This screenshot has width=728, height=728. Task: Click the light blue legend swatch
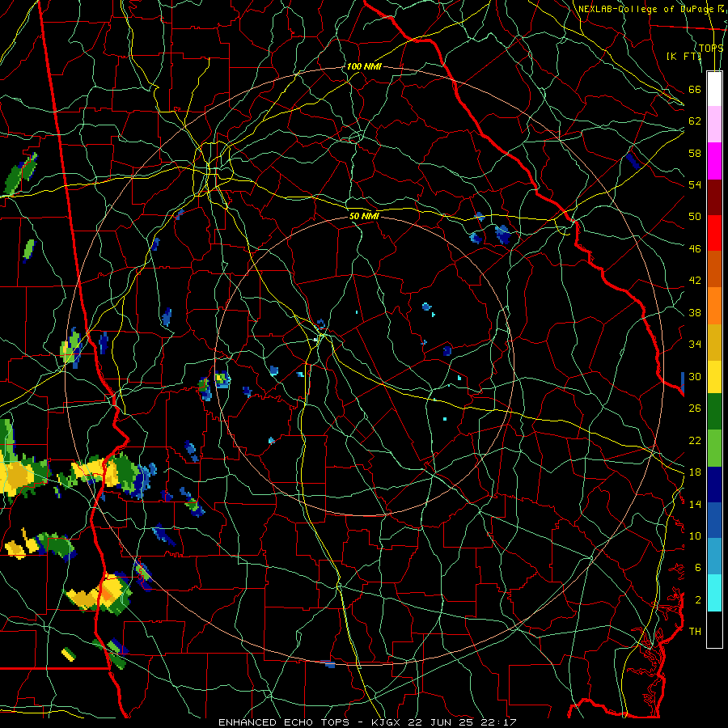[714, 557]
